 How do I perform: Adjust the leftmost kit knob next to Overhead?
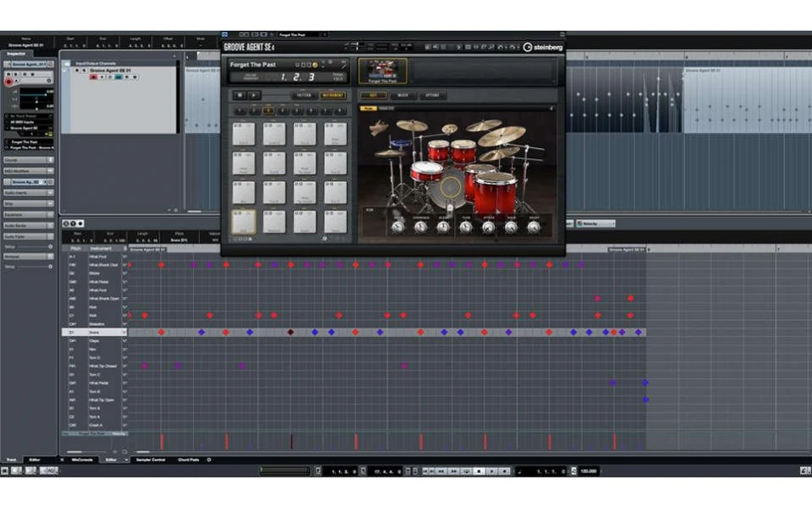[x=398, y=226]
